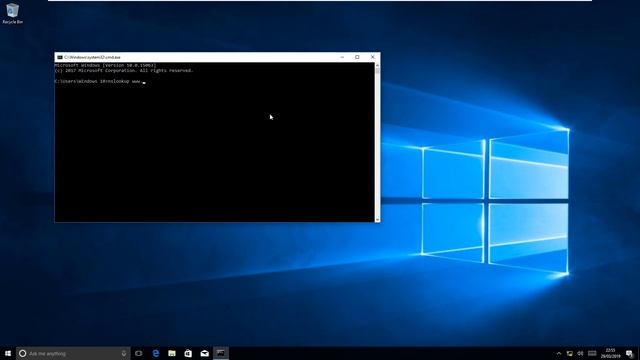Click the nslookup www command line
The image size is (640, 360).
(100, 82)
